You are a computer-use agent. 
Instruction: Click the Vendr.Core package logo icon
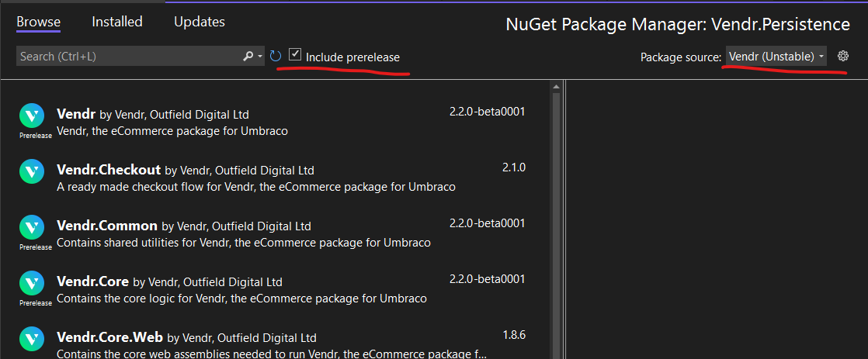coord(32,283)
